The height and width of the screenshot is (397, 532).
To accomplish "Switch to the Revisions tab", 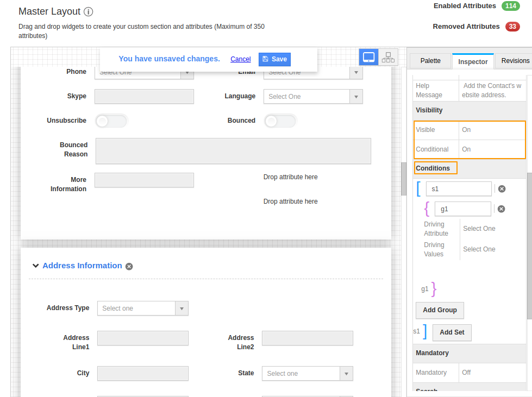I will coord(515,61).
